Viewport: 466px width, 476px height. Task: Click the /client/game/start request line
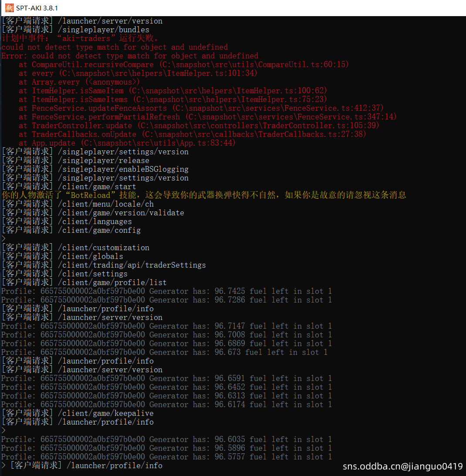click(69, 187)
